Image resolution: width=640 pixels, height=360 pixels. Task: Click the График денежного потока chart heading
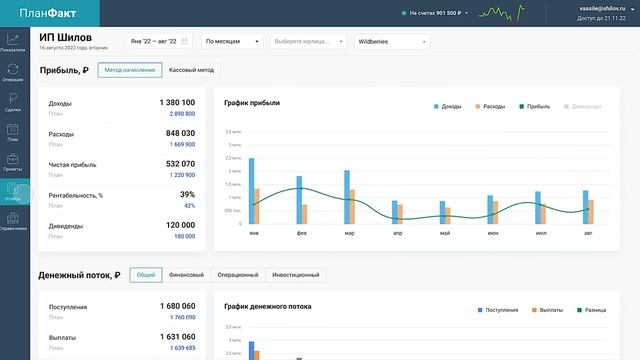pos(268,307)
